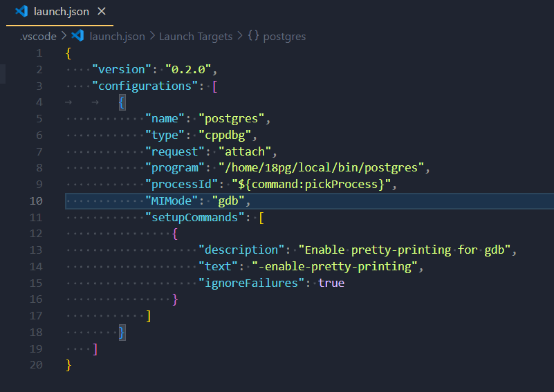Click the pink opening brace on line 12
The width and height of the screenshot is (554, 392).
coord(175,234)
